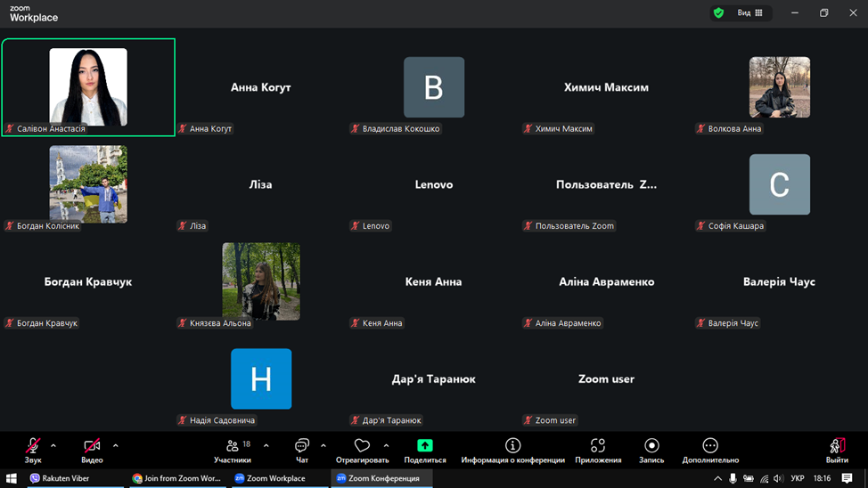Open the More (Дополнительно) options
Image resolution: width=868 pixels, height=488 pixels.
coord(710,449)
